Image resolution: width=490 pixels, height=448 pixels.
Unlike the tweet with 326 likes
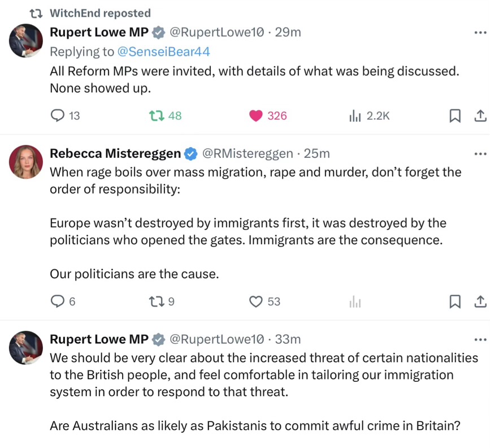256,115
